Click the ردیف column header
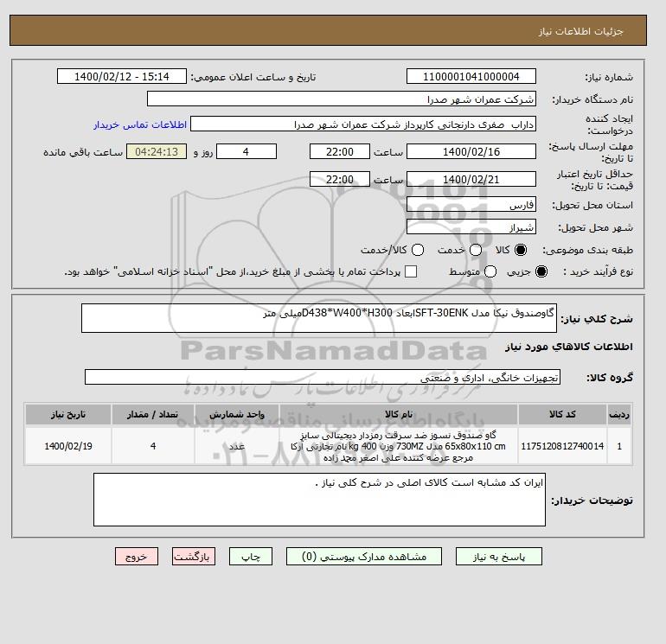 pos(619,414)
